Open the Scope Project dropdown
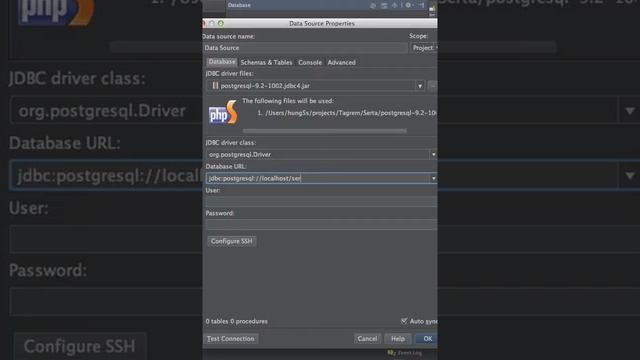 pos(424,48)
